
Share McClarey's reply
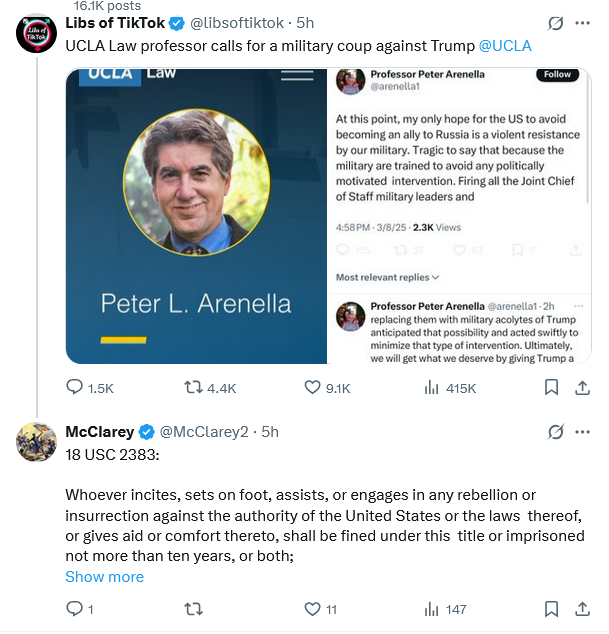pyautogui.click(x=583, y=609)
